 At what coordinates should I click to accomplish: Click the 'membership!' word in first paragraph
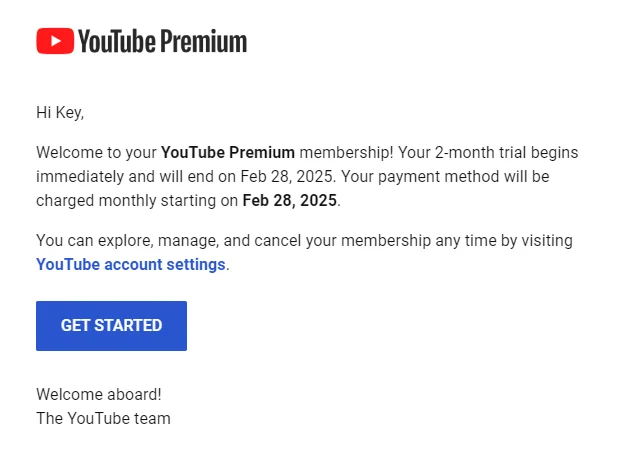point(346,153)
